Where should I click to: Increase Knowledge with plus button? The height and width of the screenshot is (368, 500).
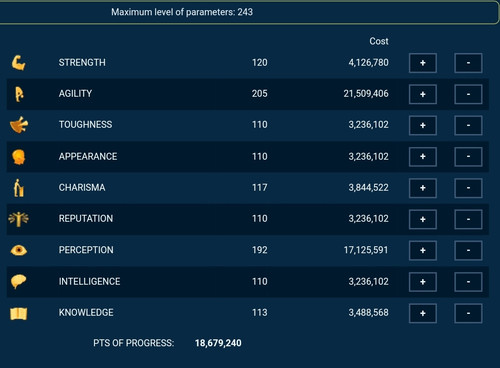423,313
